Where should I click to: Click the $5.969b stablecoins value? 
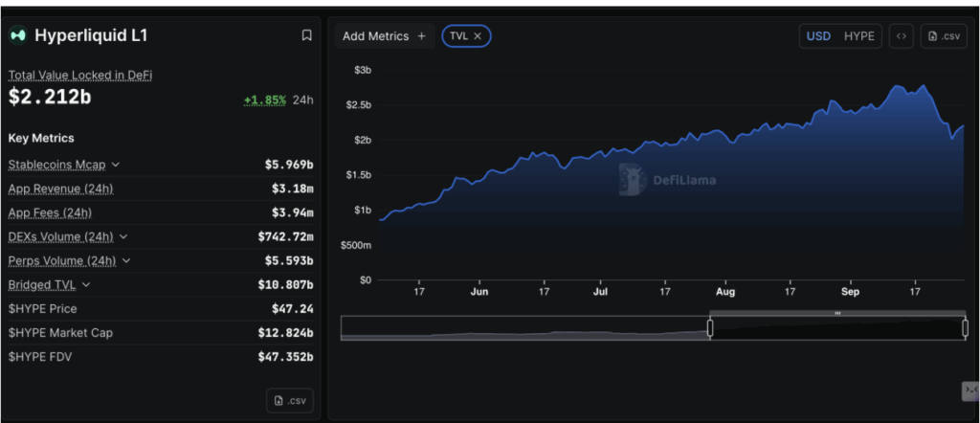coord(289,165)
